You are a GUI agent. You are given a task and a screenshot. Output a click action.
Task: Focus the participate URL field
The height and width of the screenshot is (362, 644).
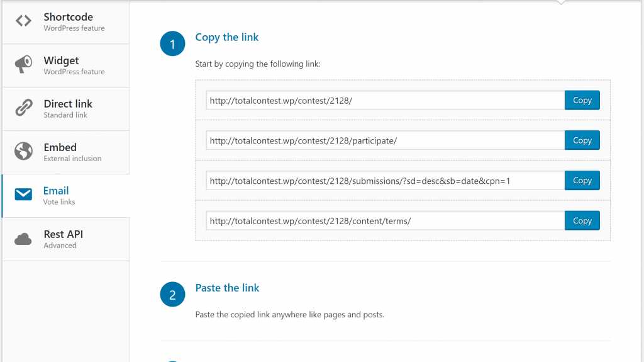click(386, 140)
